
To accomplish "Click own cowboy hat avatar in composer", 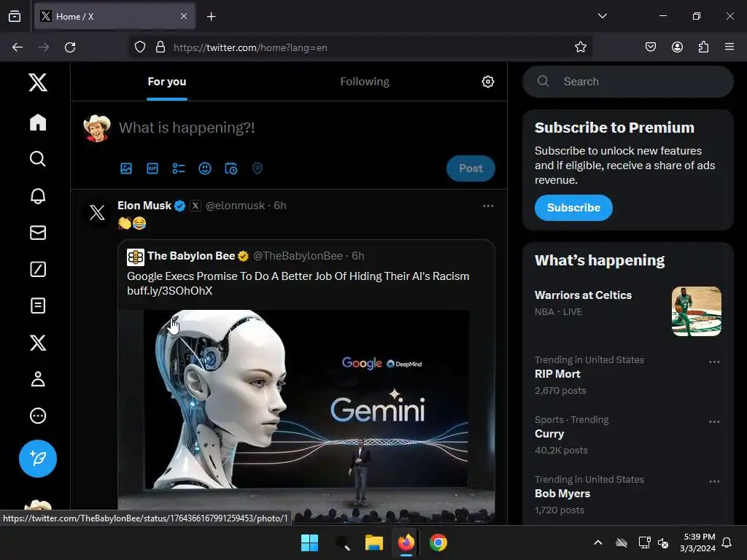I will [97, 128].
